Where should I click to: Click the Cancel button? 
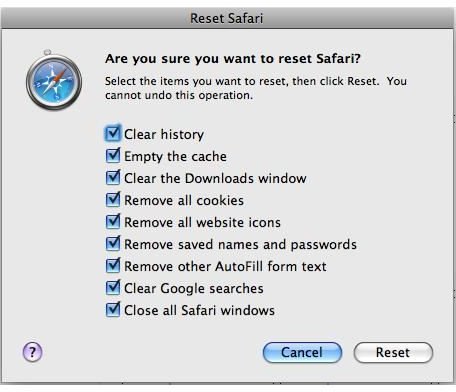(302, 352)
